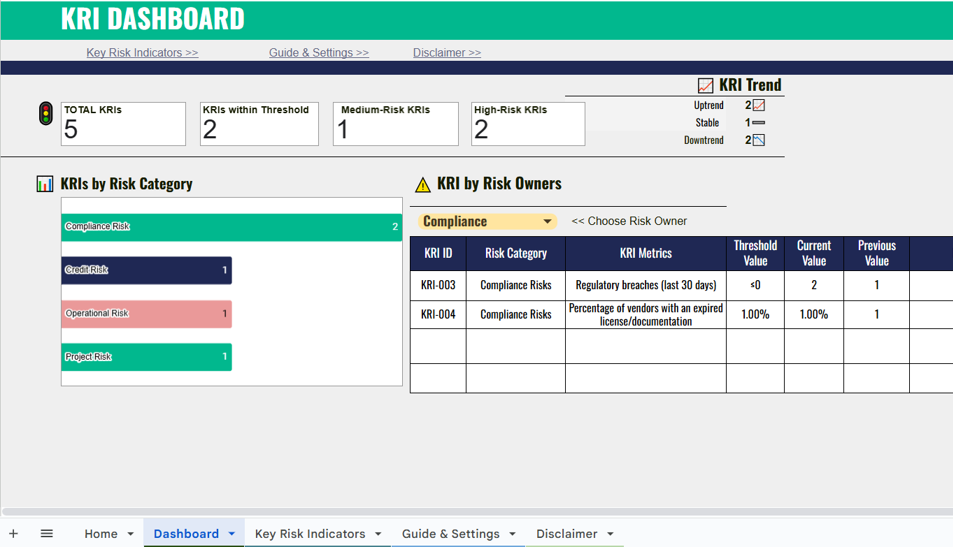Switch to the Home sheet tab
The width and height of the screenshot is (953, 547).
pos(101,534)
